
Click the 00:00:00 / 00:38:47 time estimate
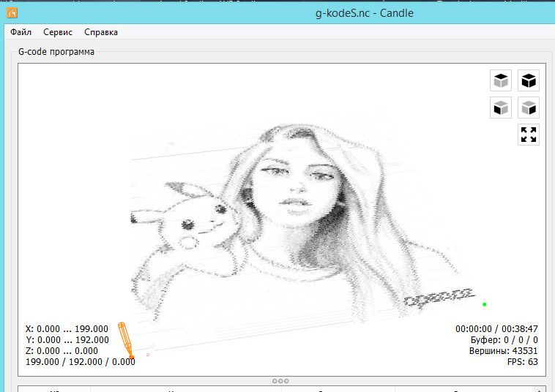point(496,328)
